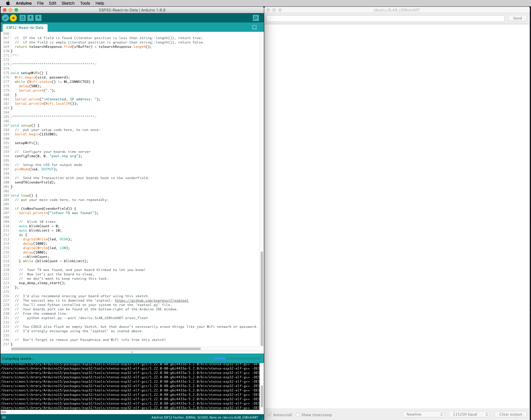Screen dimensions: 531x420
Task: Create a new sketch with New icon
Action: point(22,18)
